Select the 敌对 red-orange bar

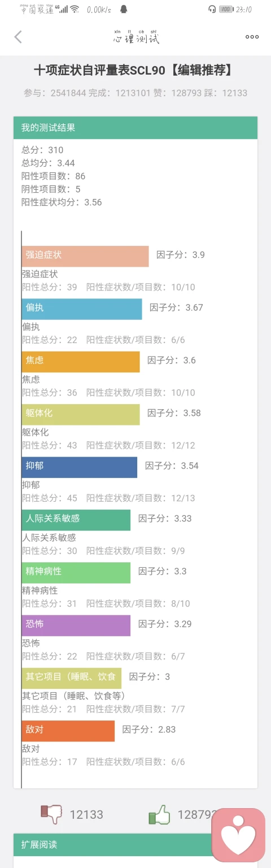tap(68, 731)
